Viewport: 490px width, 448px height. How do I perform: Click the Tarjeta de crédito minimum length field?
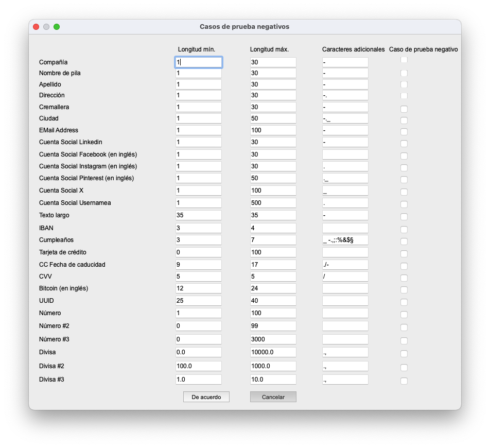[x=198, y=252]
